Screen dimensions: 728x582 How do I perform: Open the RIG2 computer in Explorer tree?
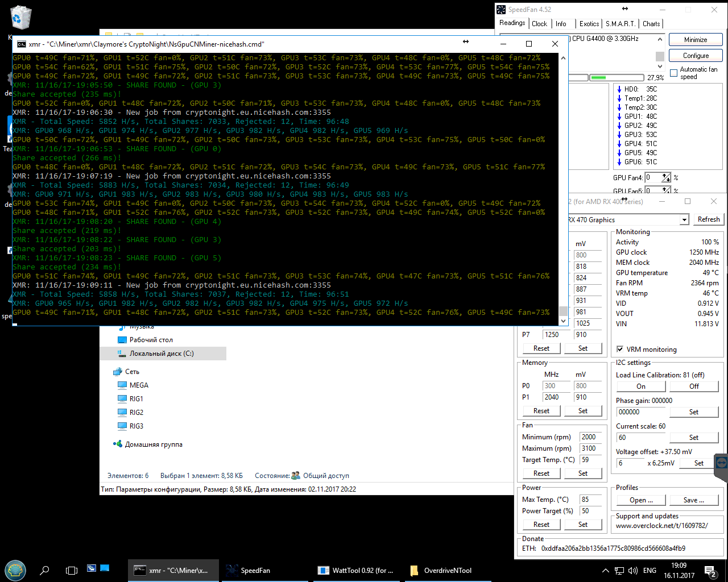[130, 412]
